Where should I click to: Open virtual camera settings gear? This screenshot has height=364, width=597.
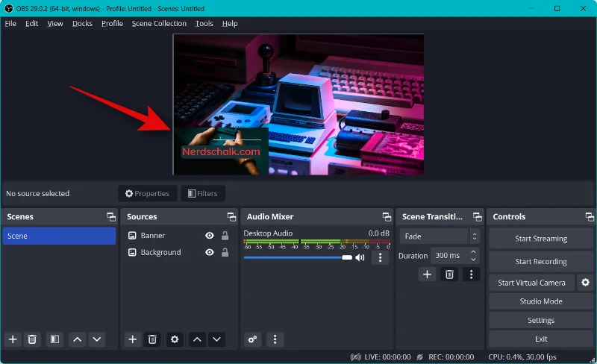(586, 283)
